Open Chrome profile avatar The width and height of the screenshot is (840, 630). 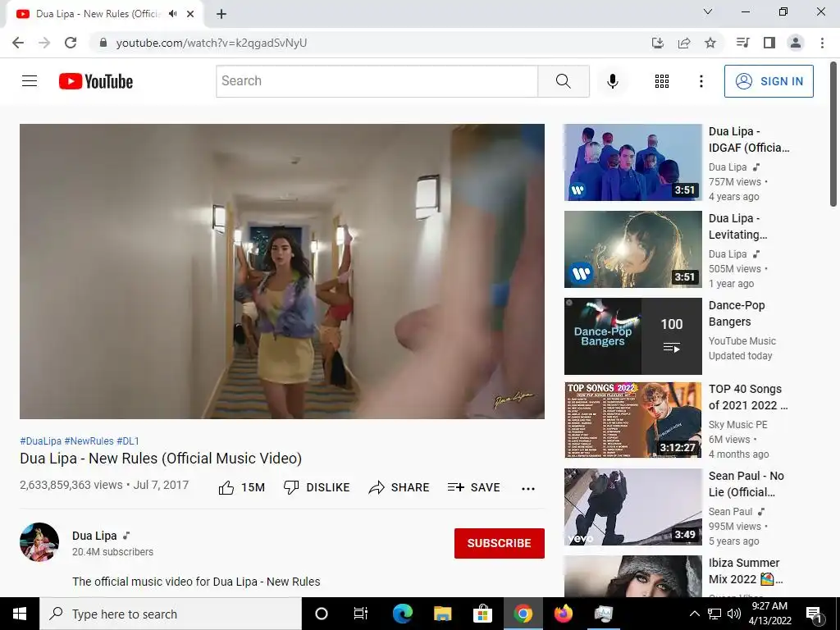[x=796, y=43]
